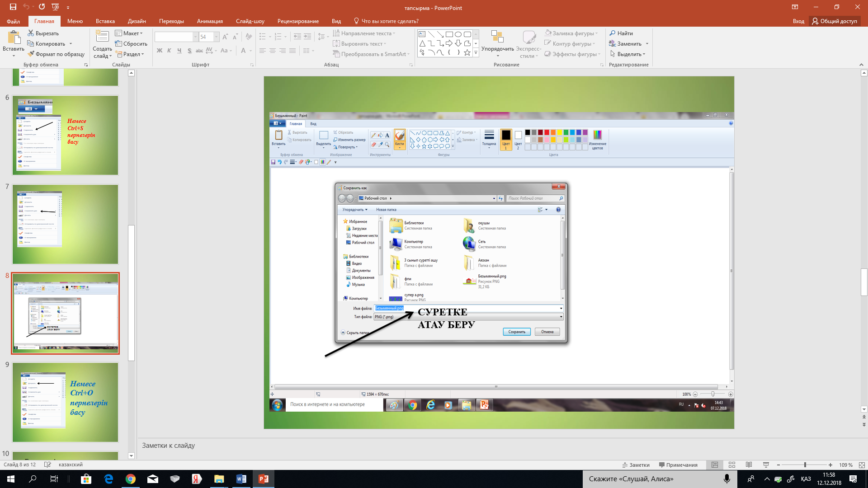
Task: Click the Share (Общий доступ) button
Action: (834, 21)
